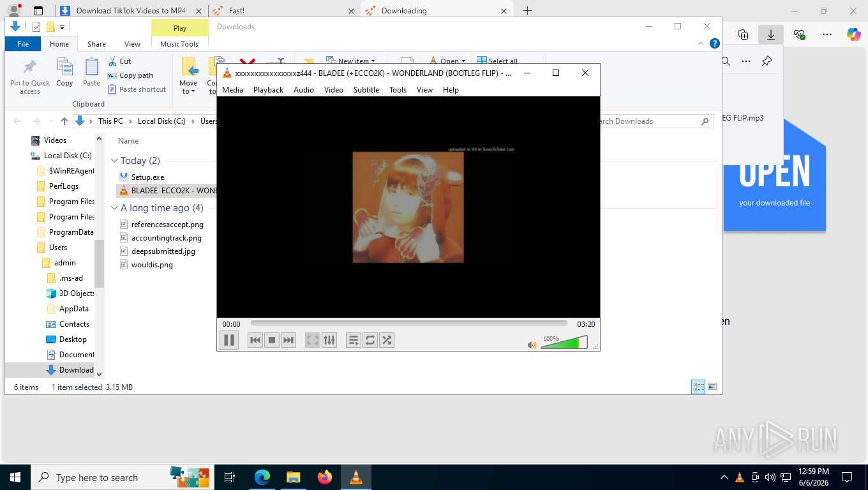Show VLC extended settings
Viewport: 868px width, 490px height.
329,340
